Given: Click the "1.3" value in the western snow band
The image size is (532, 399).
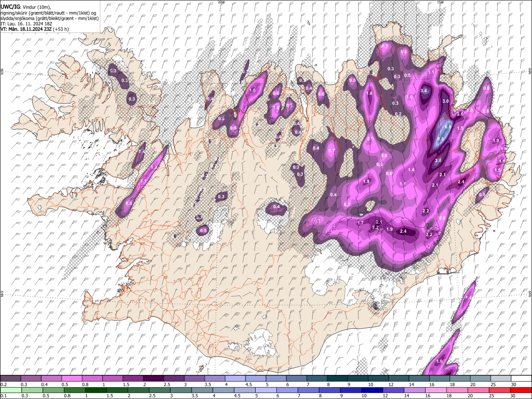Looking at the screenshot, I should coord(154,167).
